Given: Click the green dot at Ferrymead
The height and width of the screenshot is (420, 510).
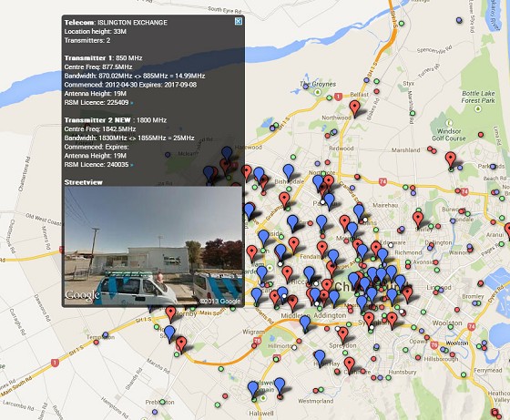Looking at the screenshot, I should pyautogui.click(x=464, y=374).
